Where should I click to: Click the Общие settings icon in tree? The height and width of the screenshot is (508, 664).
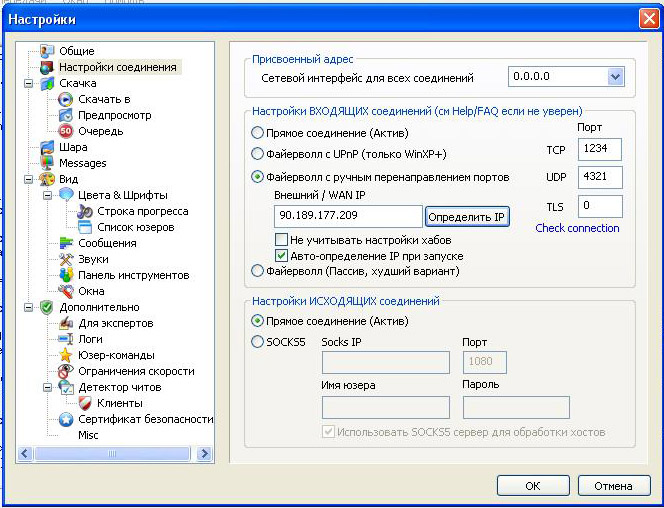[x=47, y=51]
